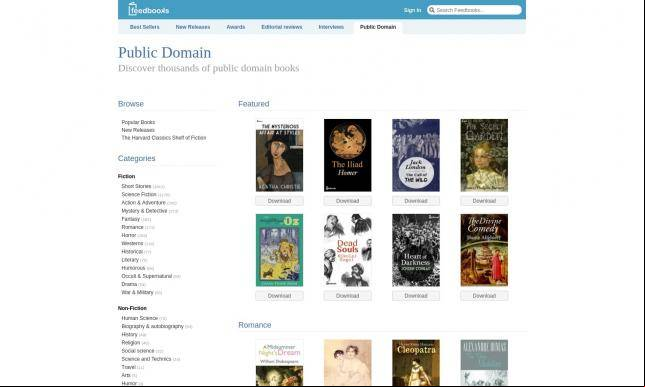
Task: Go to the Interviews tab
Action: tap(331, 27)
